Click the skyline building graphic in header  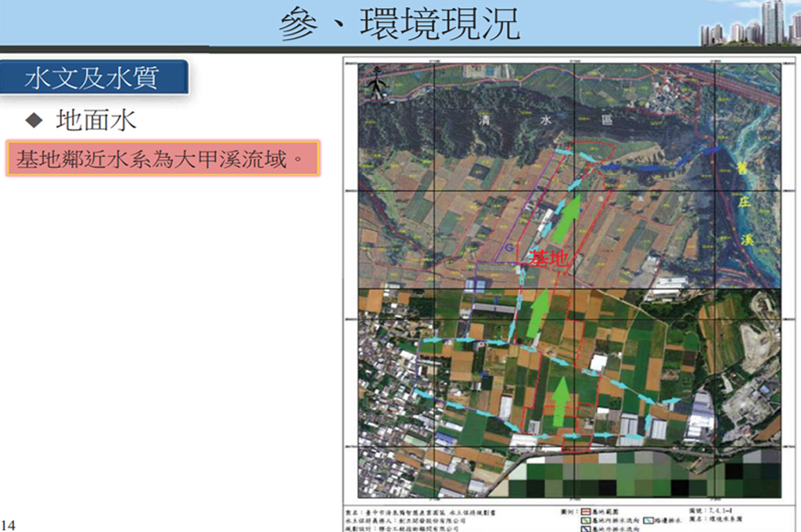(x=749, y=23)
